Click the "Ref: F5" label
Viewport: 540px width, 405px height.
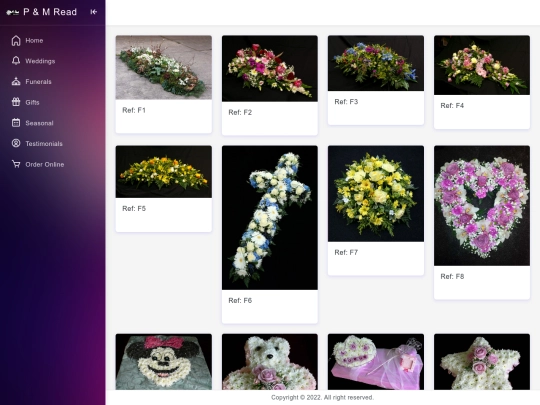134,208
